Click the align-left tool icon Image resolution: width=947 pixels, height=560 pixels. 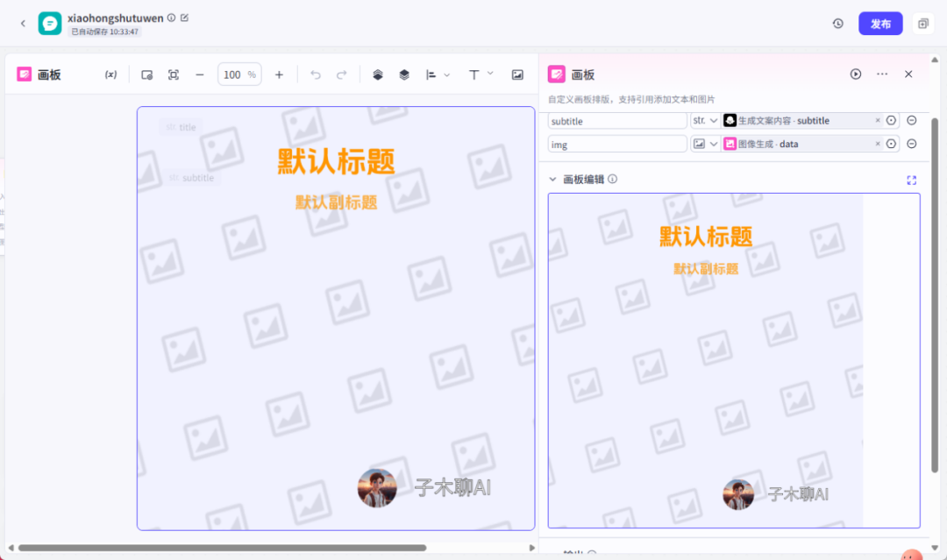(x=431, y=74)
